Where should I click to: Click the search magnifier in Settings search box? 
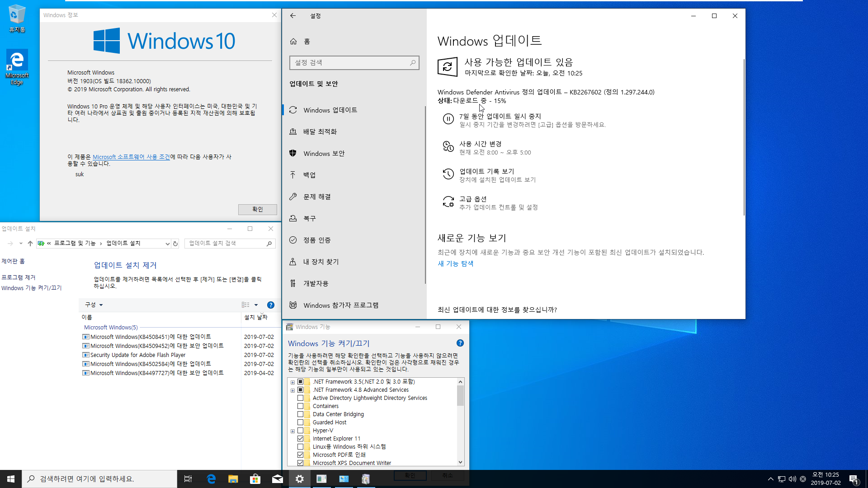412,63
